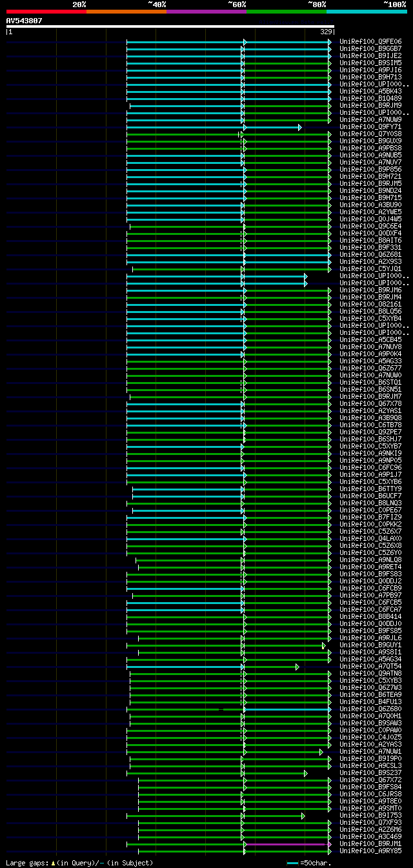
Task: Select UniRef100_A9NKI9 label
Action: click(x=370, y=453)
